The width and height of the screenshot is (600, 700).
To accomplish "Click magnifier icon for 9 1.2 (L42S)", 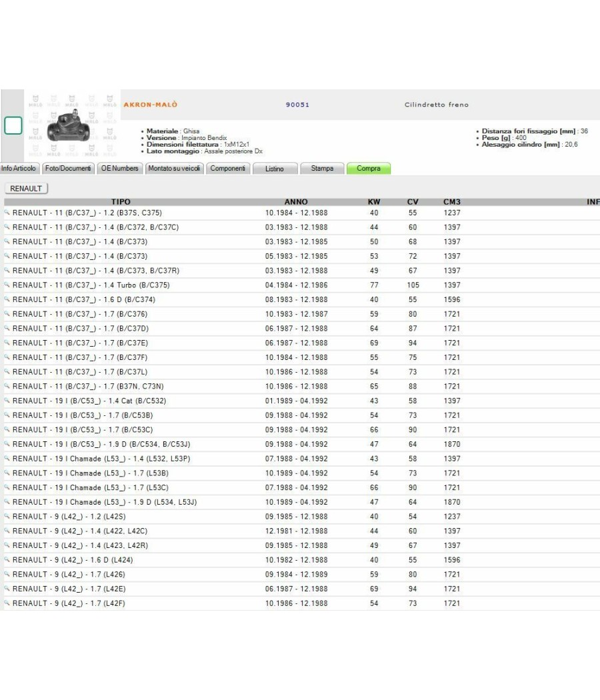I will tap(7, 516).
